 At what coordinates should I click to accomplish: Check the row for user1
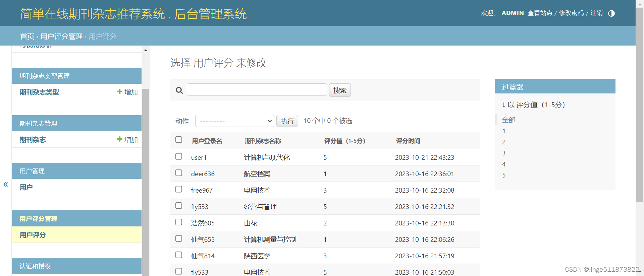point(179,156)
